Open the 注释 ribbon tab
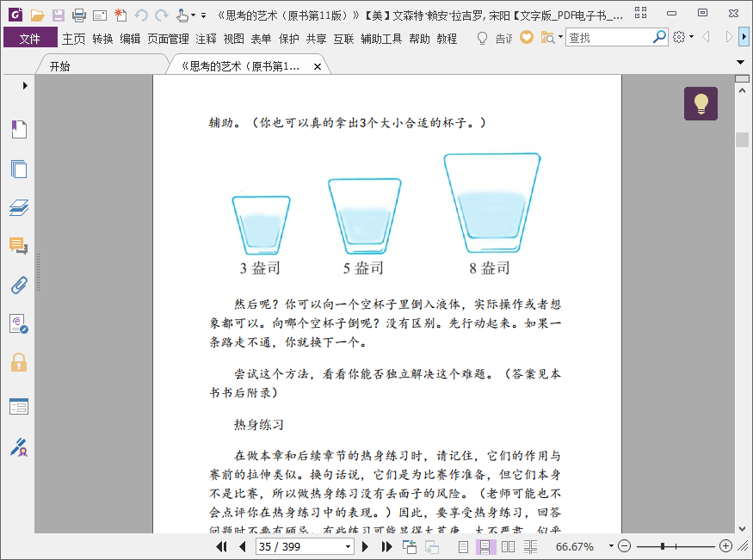The width and height of the screenshot is (753, 560). click(206, 39)
